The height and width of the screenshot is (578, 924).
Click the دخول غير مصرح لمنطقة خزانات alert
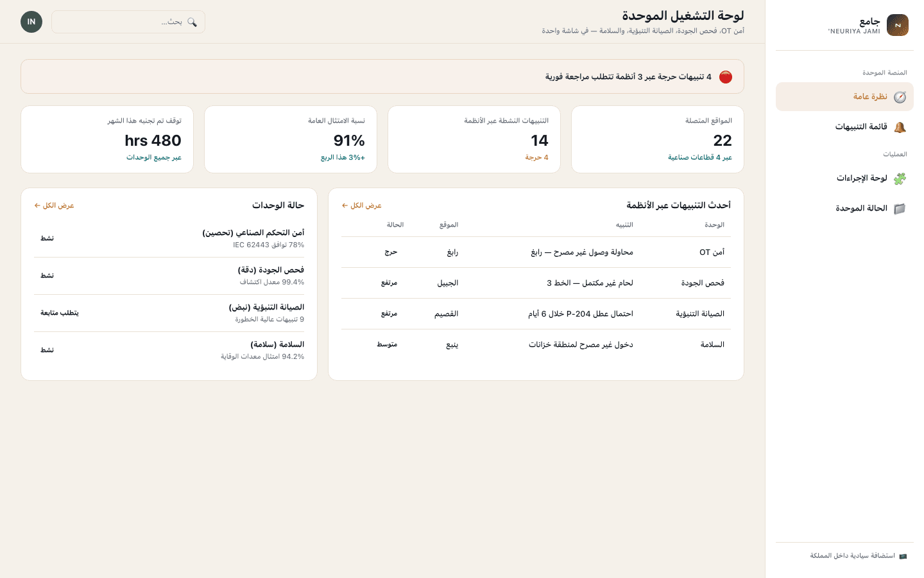[581, 345]
